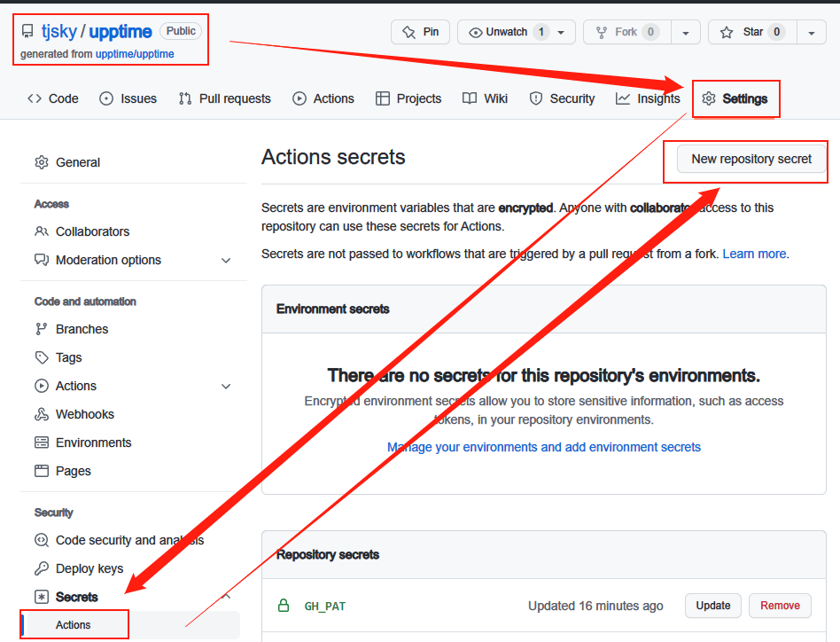
Task: Click the Pull requests branch icon
Action: pos(185,98)
